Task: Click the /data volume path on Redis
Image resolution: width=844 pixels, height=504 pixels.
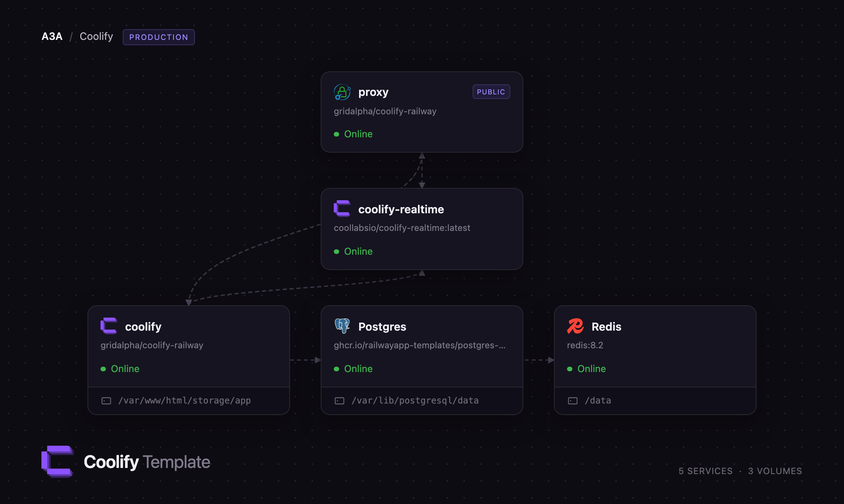Action: [598, 401]
